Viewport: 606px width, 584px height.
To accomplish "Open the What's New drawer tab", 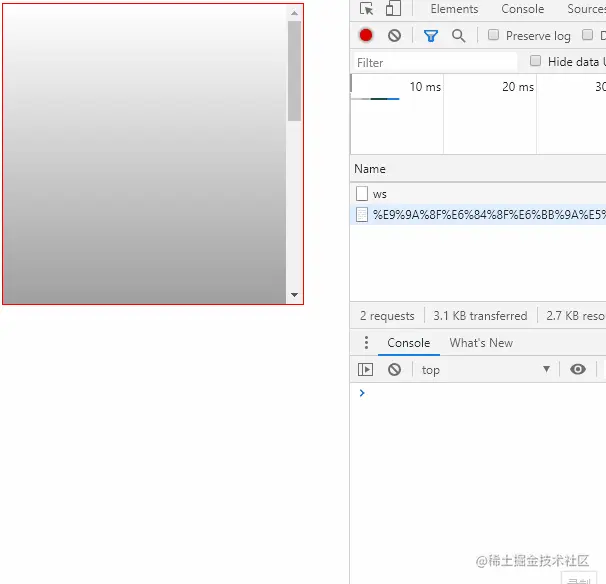I will 481,343.
